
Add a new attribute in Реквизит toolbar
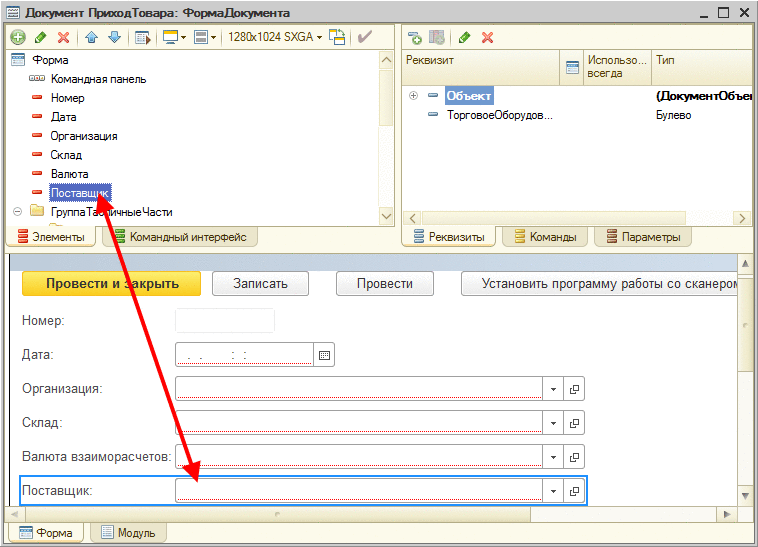[x=414, y=38]
